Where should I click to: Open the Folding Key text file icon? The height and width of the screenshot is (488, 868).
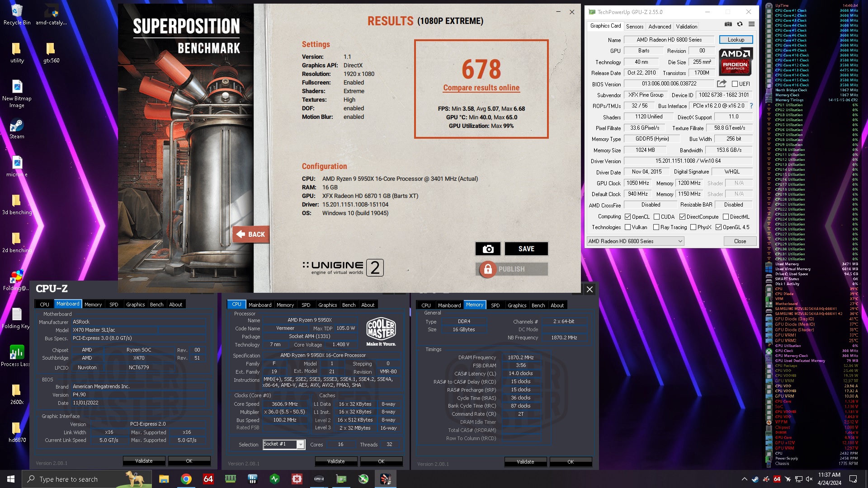tap(17, 318)
